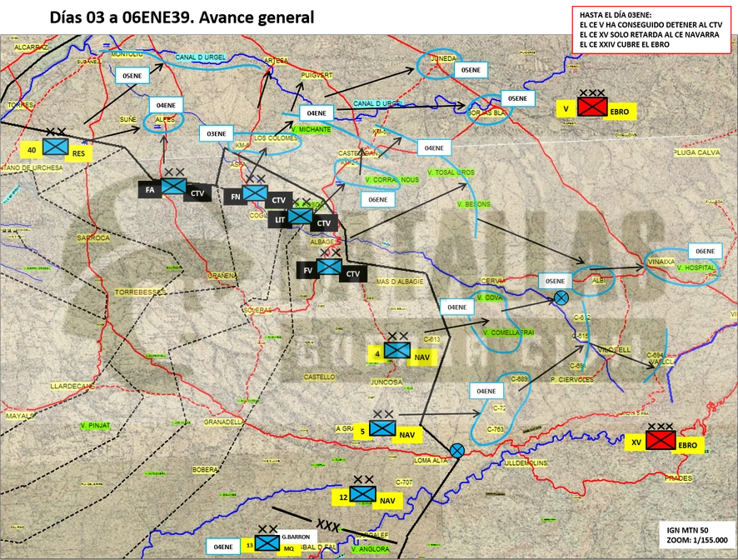Click the V. TOSAL GROS label
Viewport: 738px width, 560px height.
[x=451, y=172]
